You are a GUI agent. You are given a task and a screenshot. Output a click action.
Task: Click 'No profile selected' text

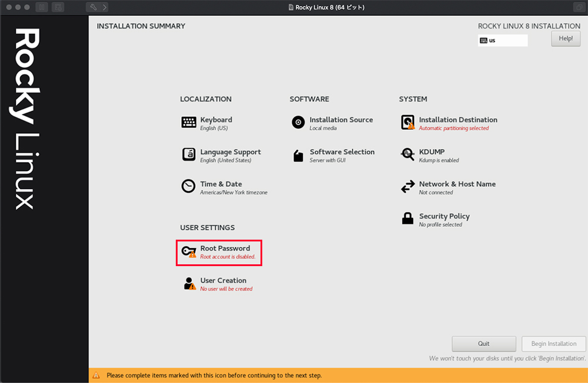click(440, 224)
